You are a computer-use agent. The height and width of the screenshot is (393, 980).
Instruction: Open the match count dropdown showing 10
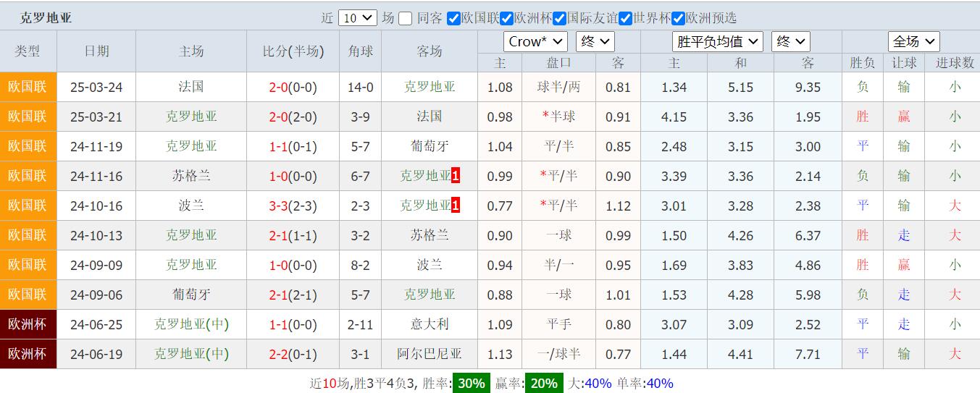tap(357, 18)
